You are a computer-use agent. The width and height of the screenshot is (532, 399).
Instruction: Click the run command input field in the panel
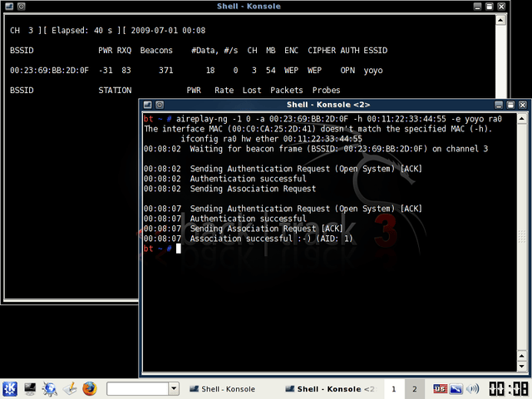click(137, 388)
